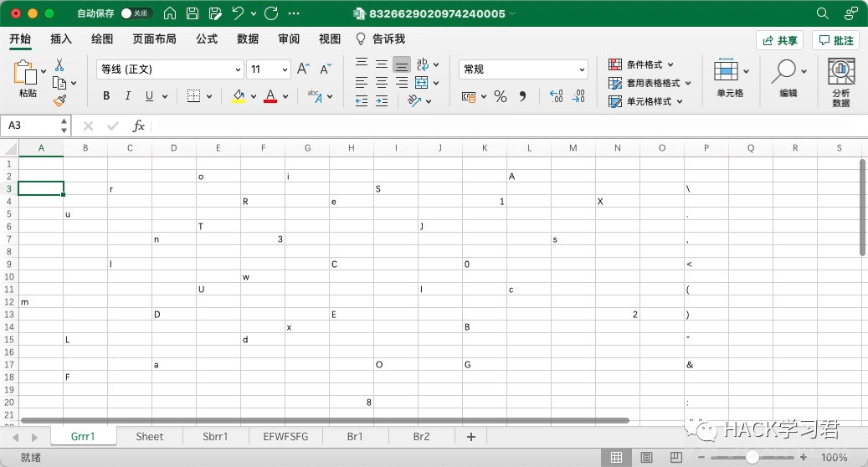Click the fx insert function icon

click(138, 126)
